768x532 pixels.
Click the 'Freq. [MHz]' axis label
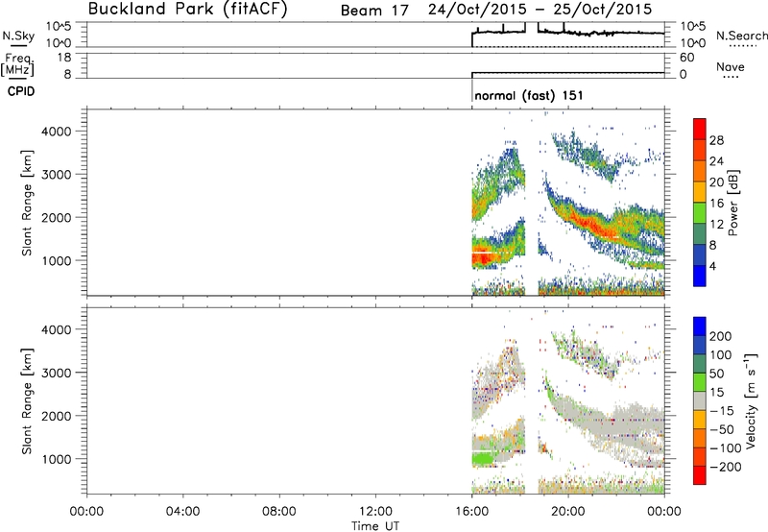(x=18, y=64)
